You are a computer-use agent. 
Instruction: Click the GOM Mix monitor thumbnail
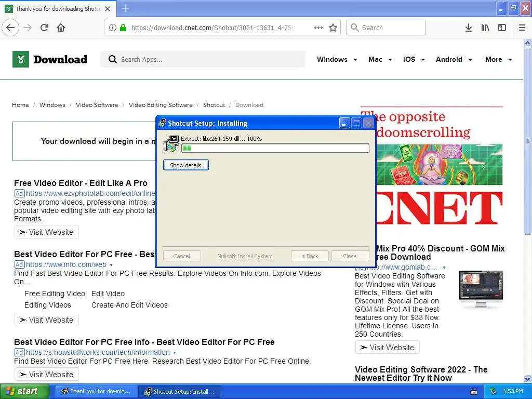click(481, 289)
